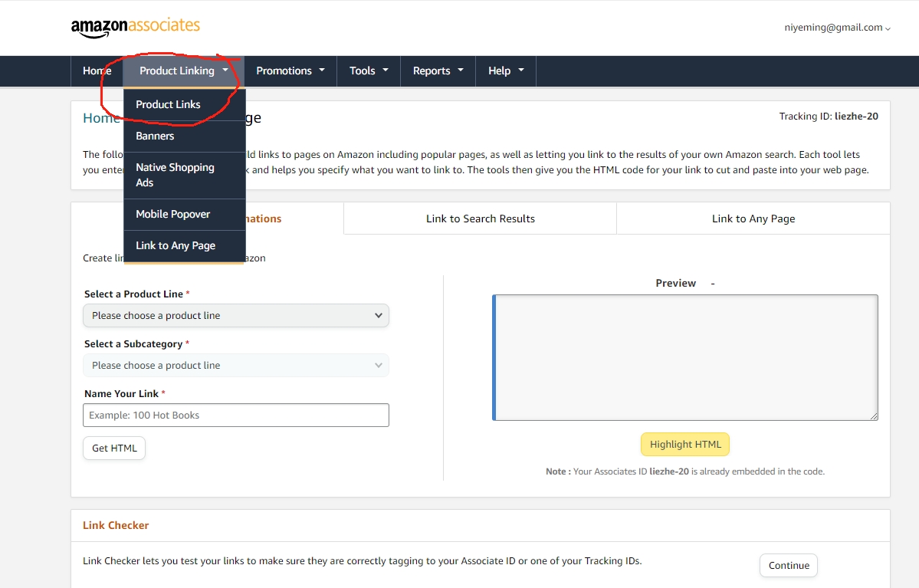Screen dimensions: 919x588
Task: Open the niyeming@gmail.com account dropdown
Action: (837, 28)
